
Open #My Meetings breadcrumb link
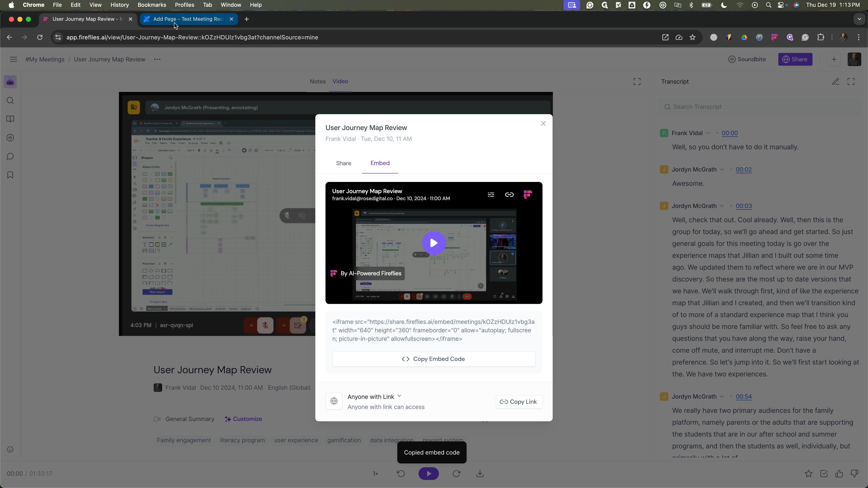coord(45,59)
